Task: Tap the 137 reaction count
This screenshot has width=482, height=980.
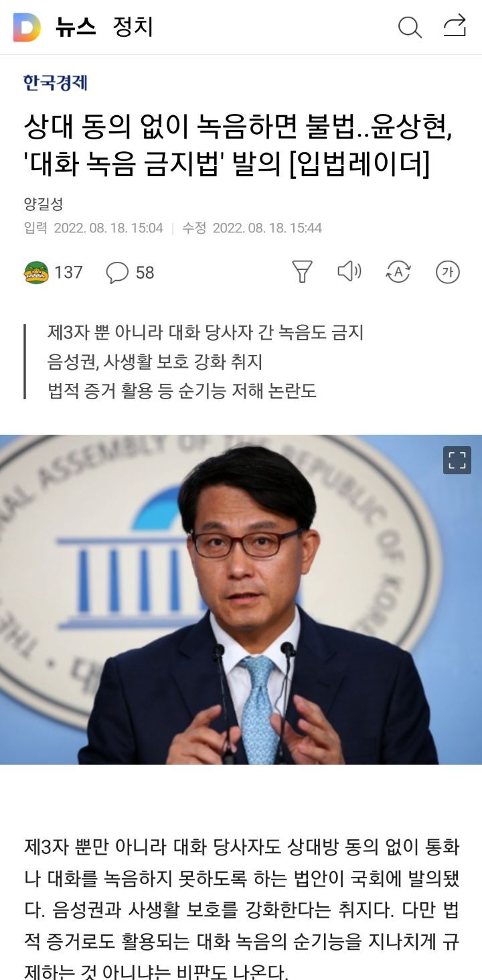Action: click(x=68, y=273)
